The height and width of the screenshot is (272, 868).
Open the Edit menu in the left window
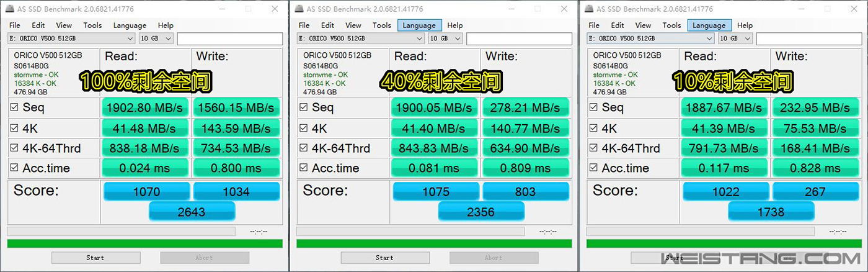38,25
